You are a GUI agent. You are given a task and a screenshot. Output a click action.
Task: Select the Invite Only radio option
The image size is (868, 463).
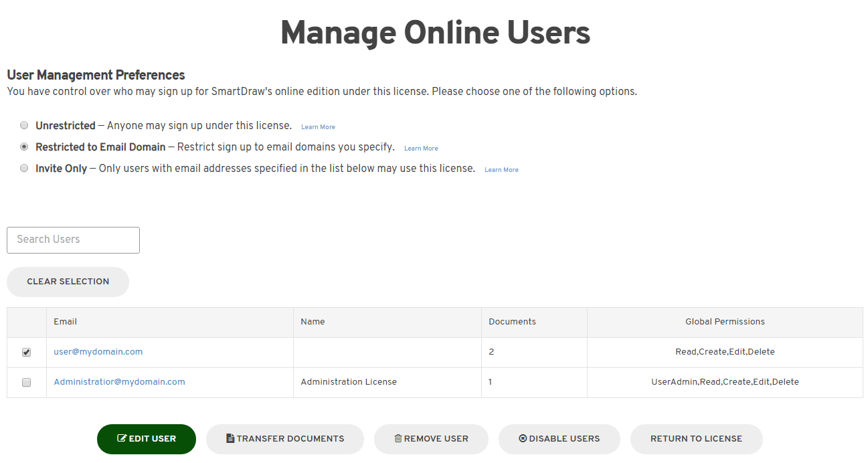tap(24, 168)
